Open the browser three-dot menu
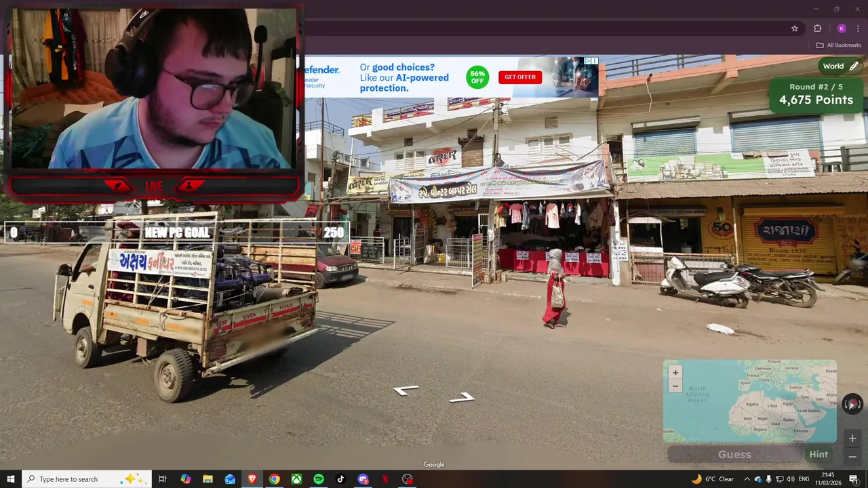The image size is (868, 488). point(859,28)
